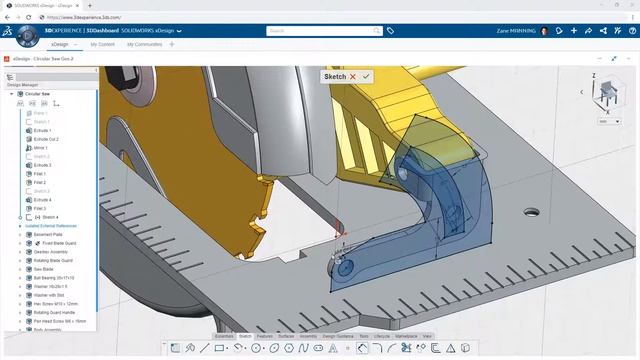Open the SOLIDWORKS xDesign app dropdown
The image size is (640, 360).
179,31
